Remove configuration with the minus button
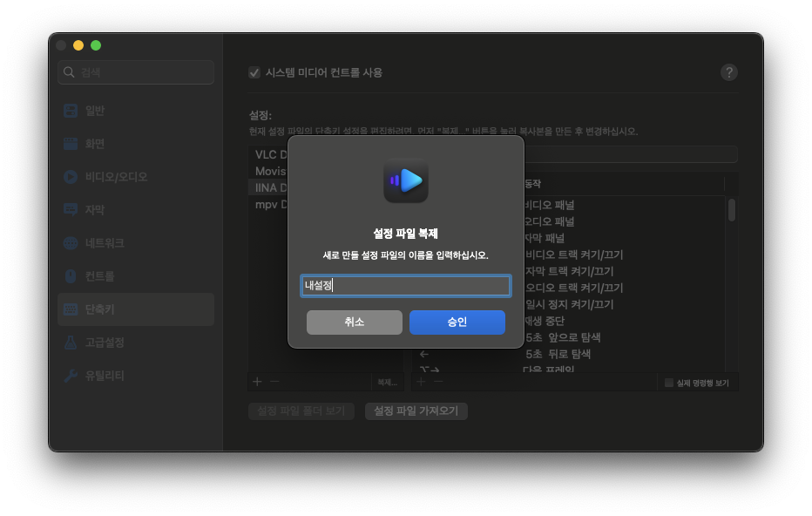Viewport: 812px width, 516px height. click(x=274, y=382)
